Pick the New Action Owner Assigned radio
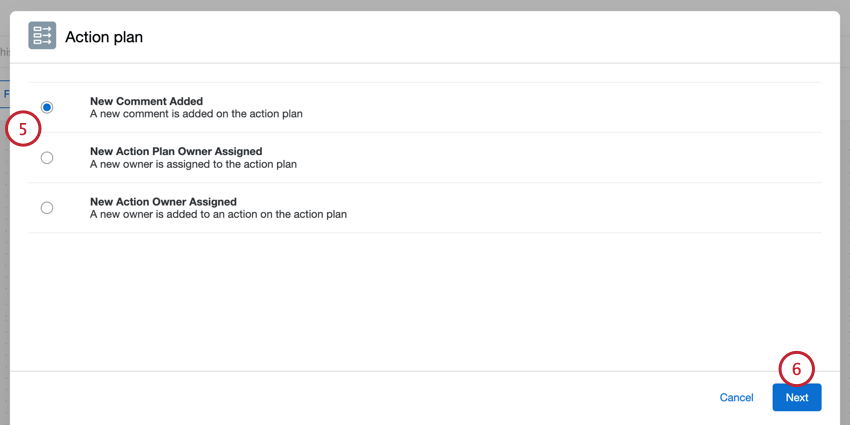Viewport: 850px width, 425px height. coord(47,208)
